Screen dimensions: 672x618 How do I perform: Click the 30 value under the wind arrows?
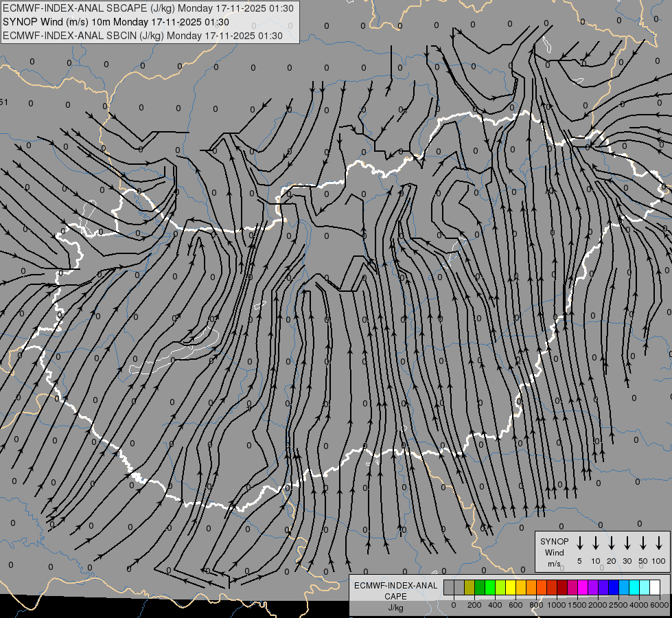627,561
